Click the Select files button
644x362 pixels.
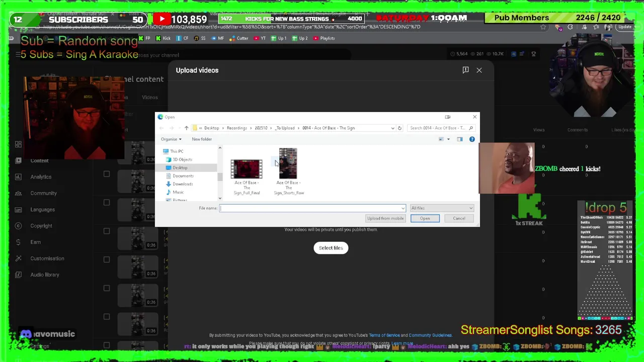331,248
